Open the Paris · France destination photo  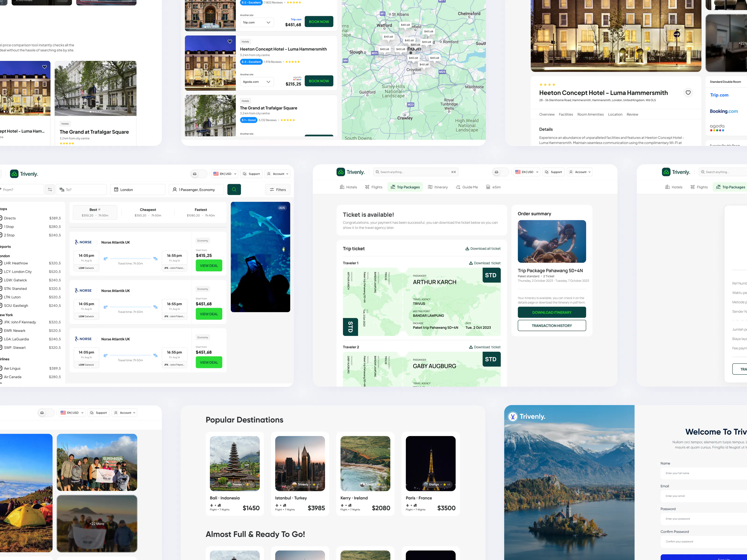[430, 463]
